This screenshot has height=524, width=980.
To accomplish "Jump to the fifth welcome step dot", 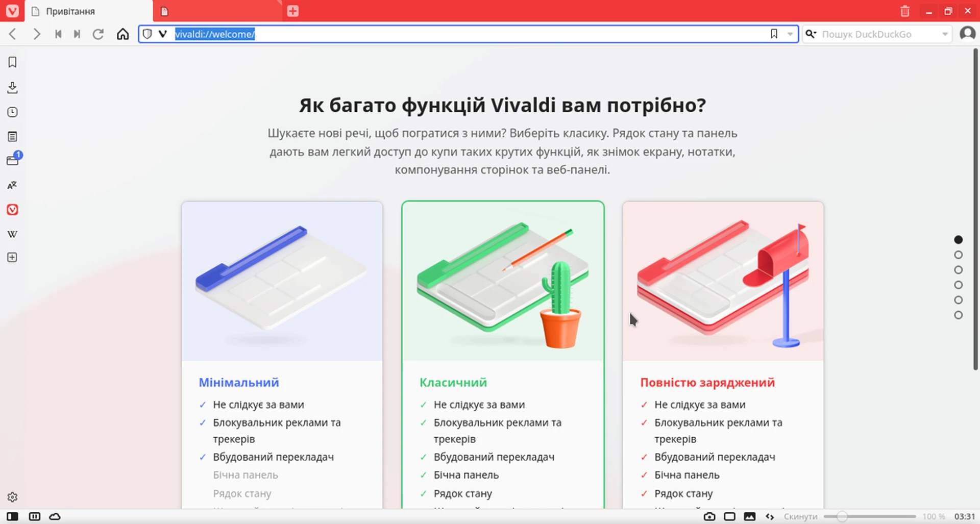I will 958,300.
